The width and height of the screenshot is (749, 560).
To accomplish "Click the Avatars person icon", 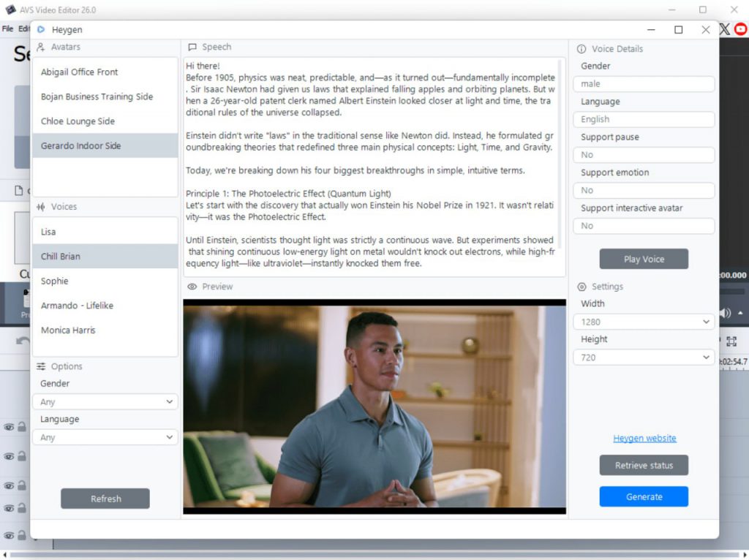I will 41,47.
